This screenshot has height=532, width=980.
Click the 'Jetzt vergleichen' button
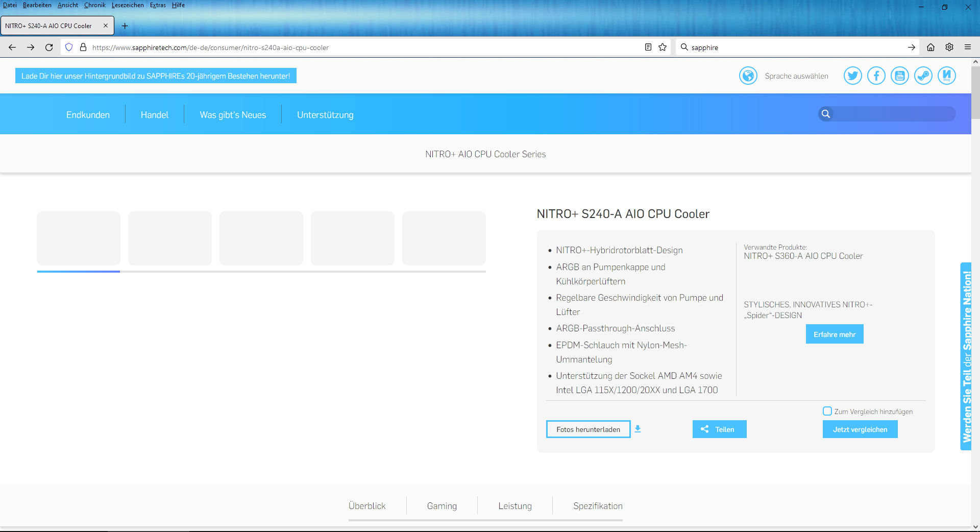click(x=860, y=429)
